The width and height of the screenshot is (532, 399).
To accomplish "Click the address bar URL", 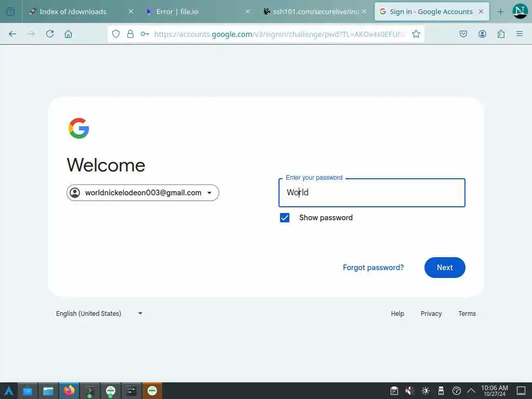I will click(x=280, y=34).
